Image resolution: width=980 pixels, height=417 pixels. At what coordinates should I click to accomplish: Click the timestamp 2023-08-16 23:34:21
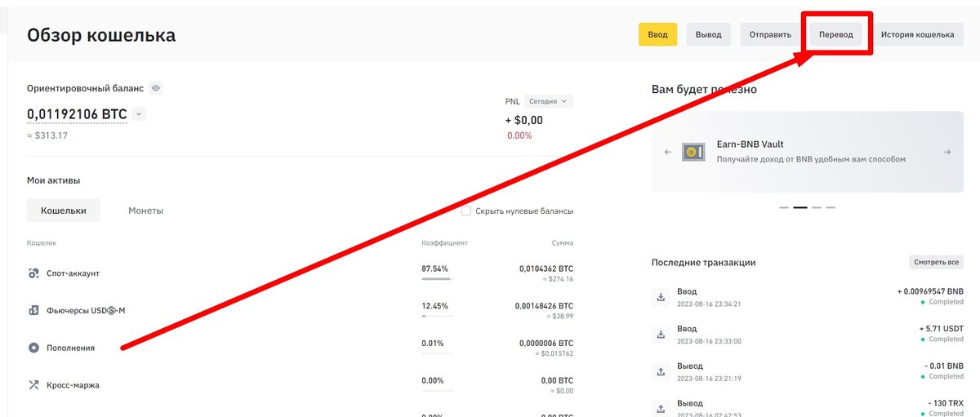click(x=709, y=304)
